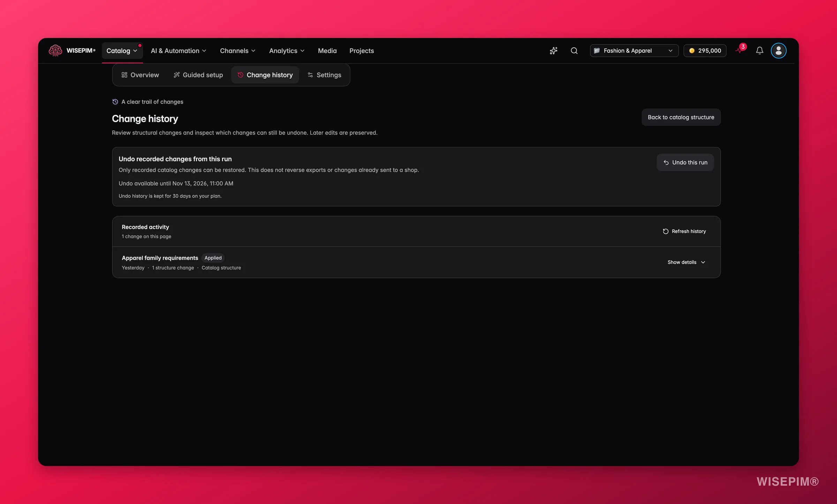
Task: Switch to the Settings tab
Action: point(324,75)
